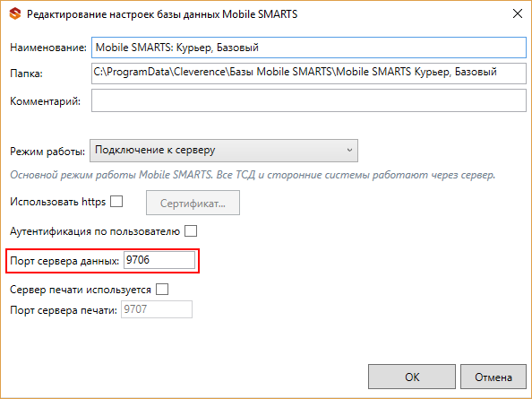
Task: Close the database settings dialog
Action: point(518,13)
